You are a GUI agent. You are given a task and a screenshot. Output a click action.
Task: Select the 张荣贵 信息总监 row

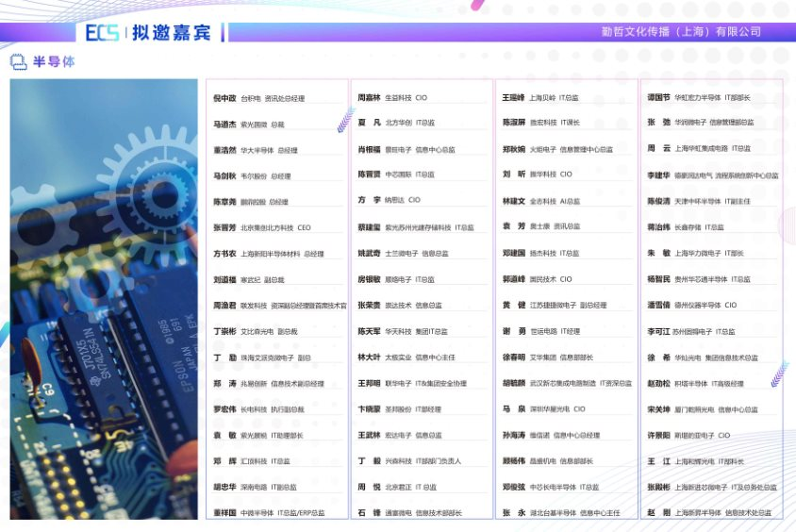click(x=400, y=306)
